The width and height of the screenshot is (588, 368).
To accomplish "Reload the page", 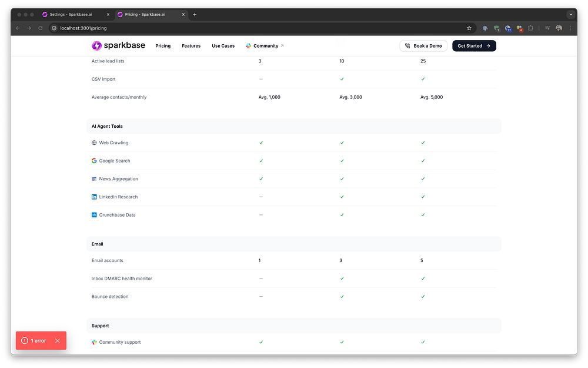I will tap(41, 28).
